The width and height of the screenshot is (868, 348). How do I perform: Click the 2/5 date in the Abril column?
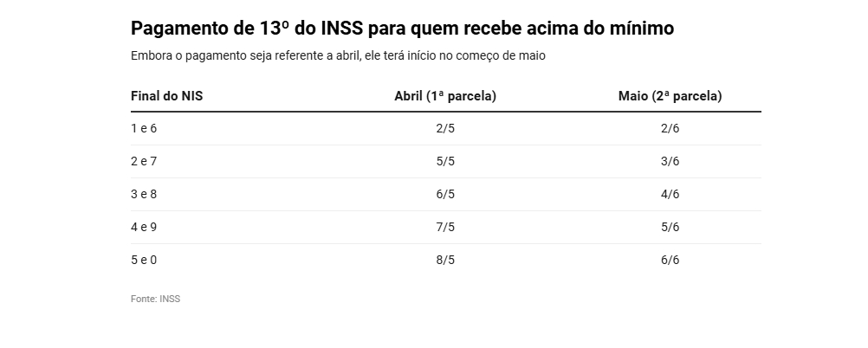(445, 129)
